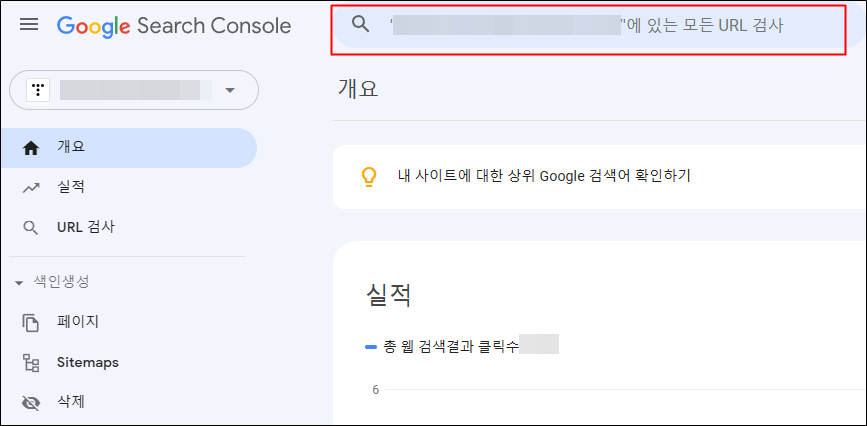Open the hamburger main menu
867x426 pixels.
29,25
